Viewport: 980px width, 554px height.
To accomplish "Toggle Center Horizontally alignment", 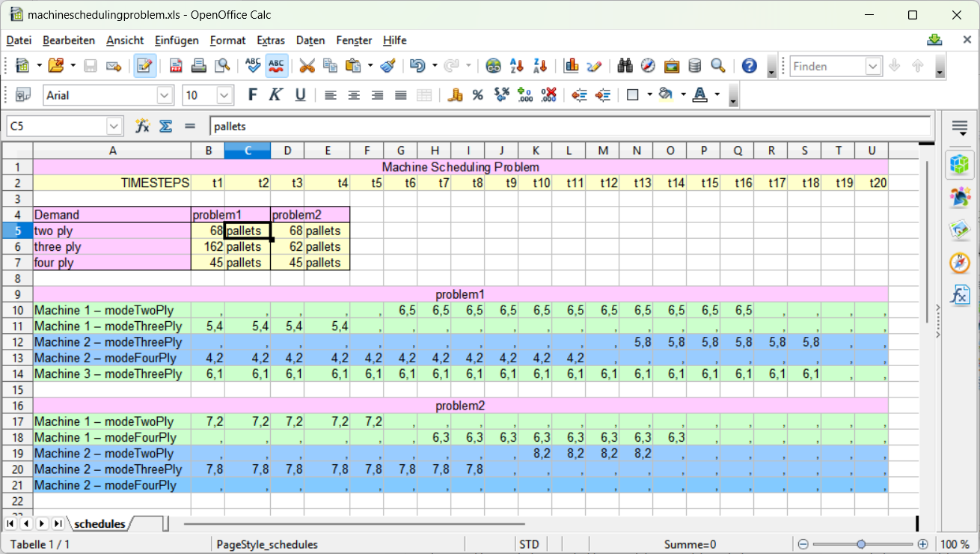I will pos(354,95).
